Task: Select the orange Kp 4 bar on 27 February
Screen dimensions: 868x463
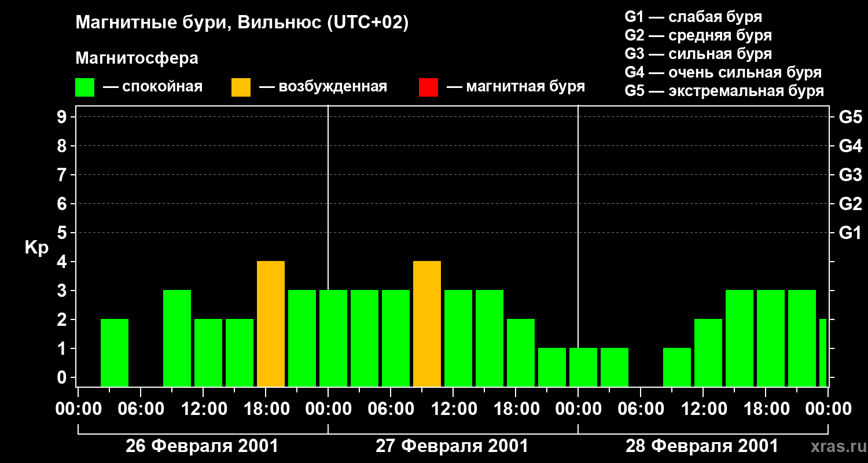Action: click(427, 324)
